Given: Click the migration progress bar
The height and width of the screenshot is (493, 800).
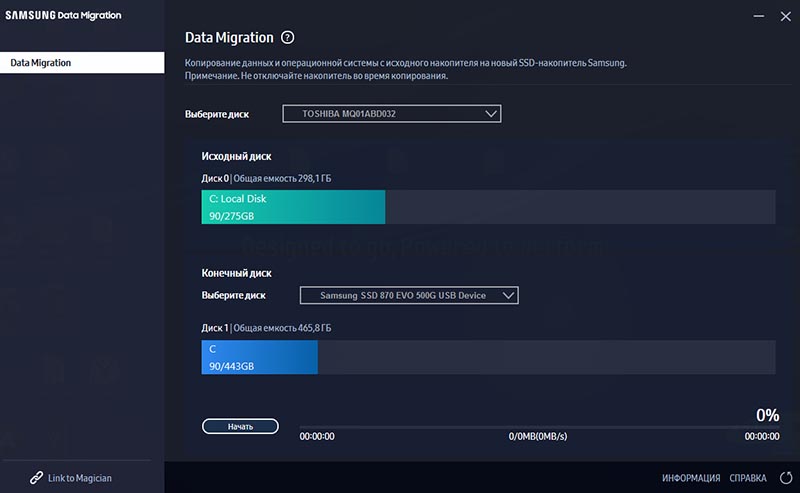Looking at the screenshot, I should [539, 427].
